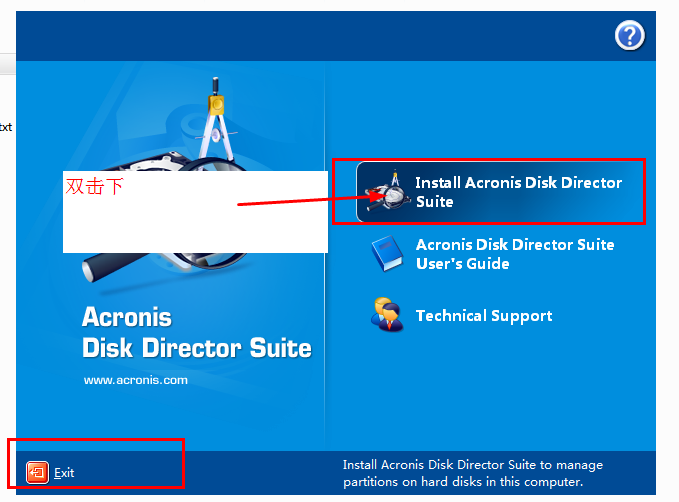The width and height of the screenshot is (679, 502).
Task: Click the magnifier handle in the artwork
Action: click(115, 266)
